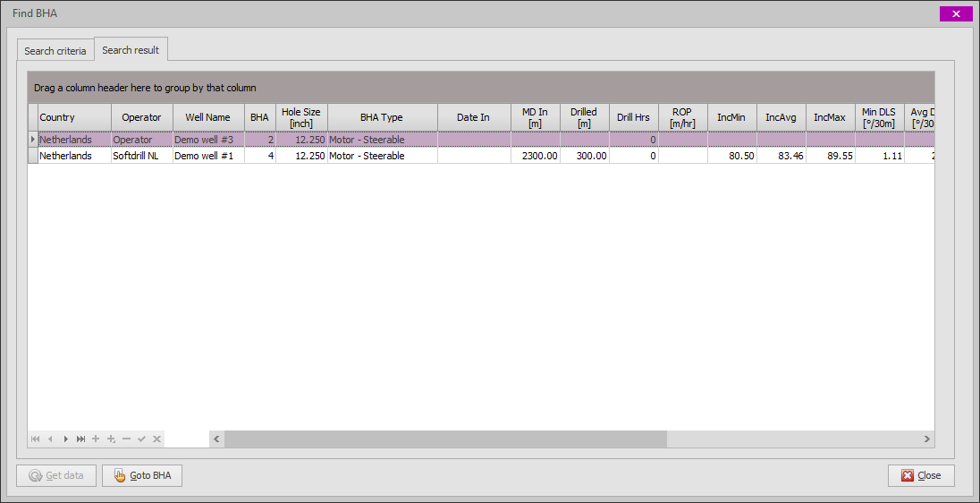Click the delete record minus icon
This screenshot has height=503, width=980.
point(127,439)
